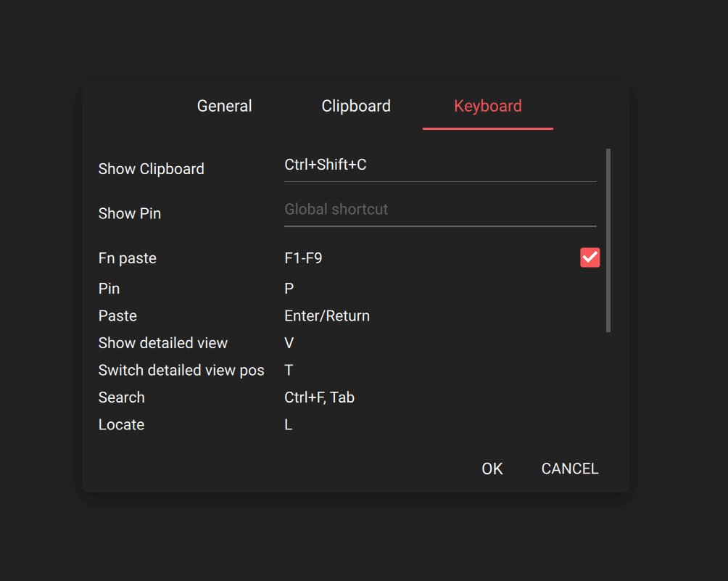Select the Keyboard tab
The image size is (728, 581).
click(x=487, y=106)
